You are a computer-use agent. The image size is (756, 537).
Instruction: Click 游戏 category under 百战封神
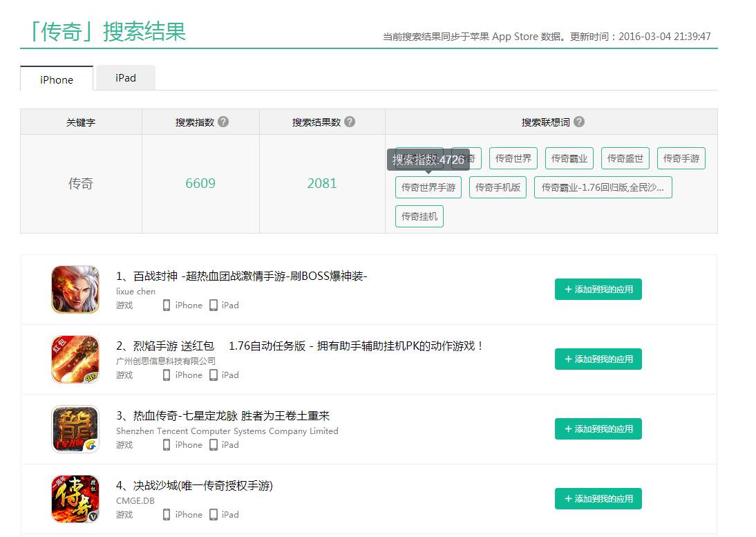coord(124,305)
